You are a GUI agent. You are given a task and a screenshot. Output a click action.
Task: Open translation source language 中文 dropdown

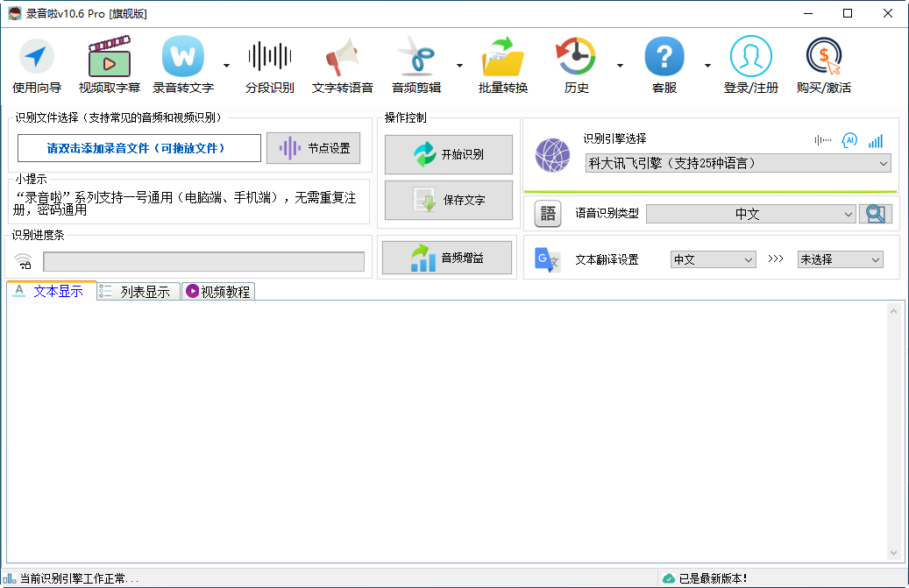point(713,259)
